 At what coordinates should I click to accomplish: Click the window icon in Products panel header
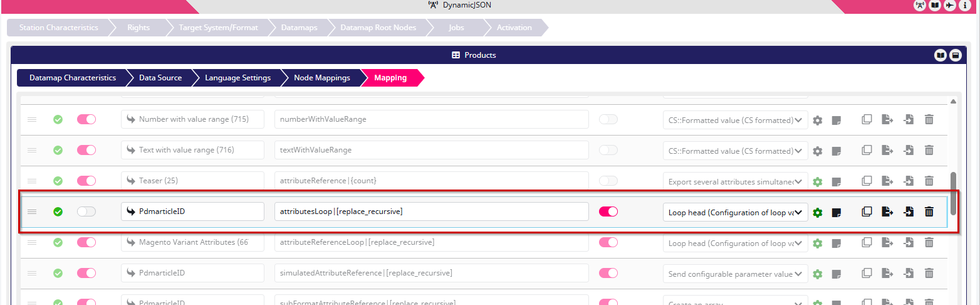coord(955,55)
